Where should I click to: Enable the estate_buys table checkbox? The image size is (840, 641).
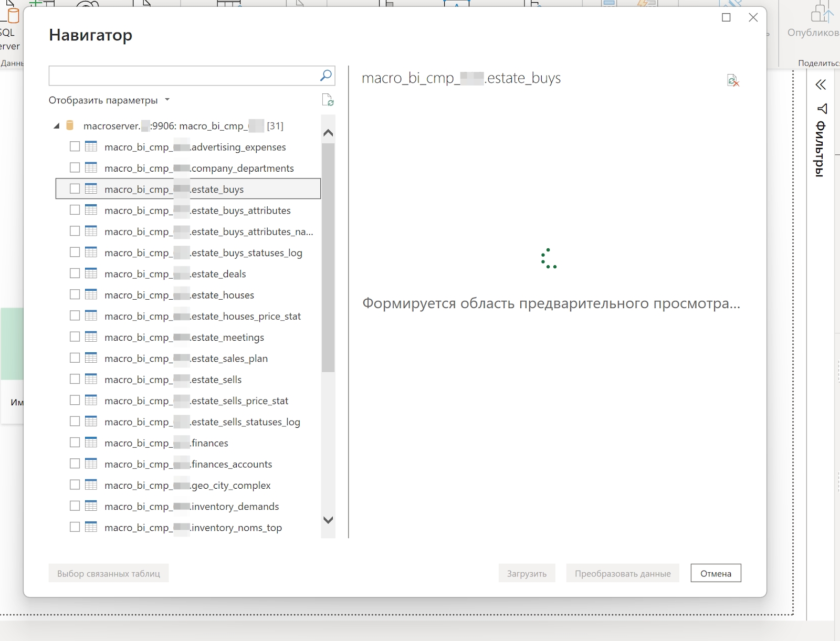[x=75, y=189]
